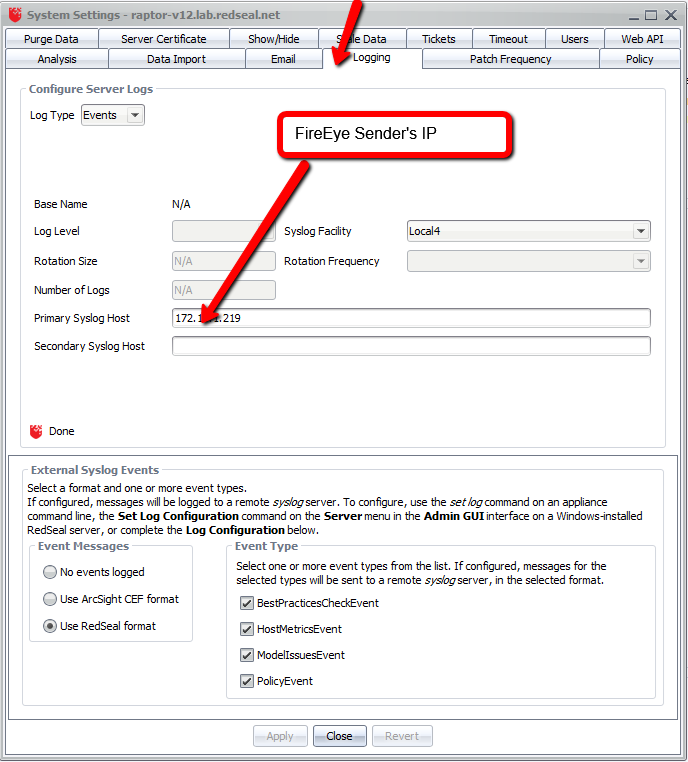Toggle HostMetricsEvent checkbox
Screen dimensions: 688x762
point(247,629)
